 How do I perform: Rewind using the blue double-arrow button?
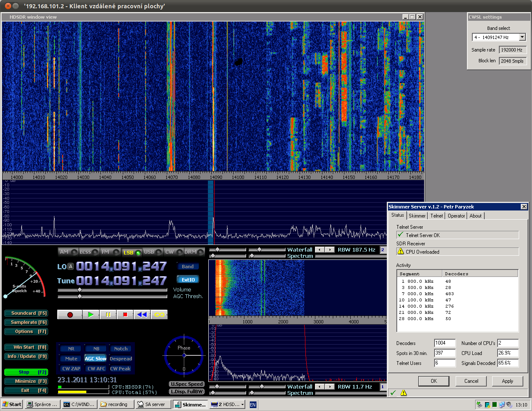(142, 315)
